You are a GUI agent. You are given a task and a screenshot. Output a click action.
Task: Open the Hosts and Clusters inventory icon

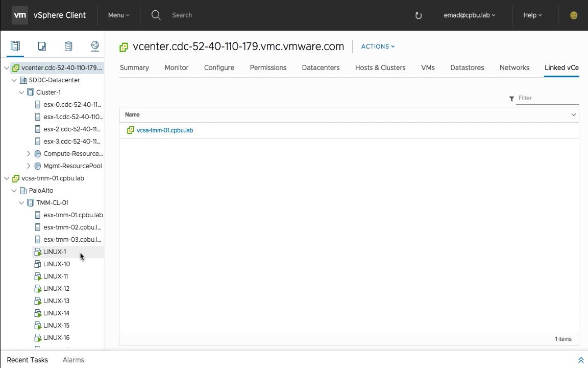coord(15,47)
